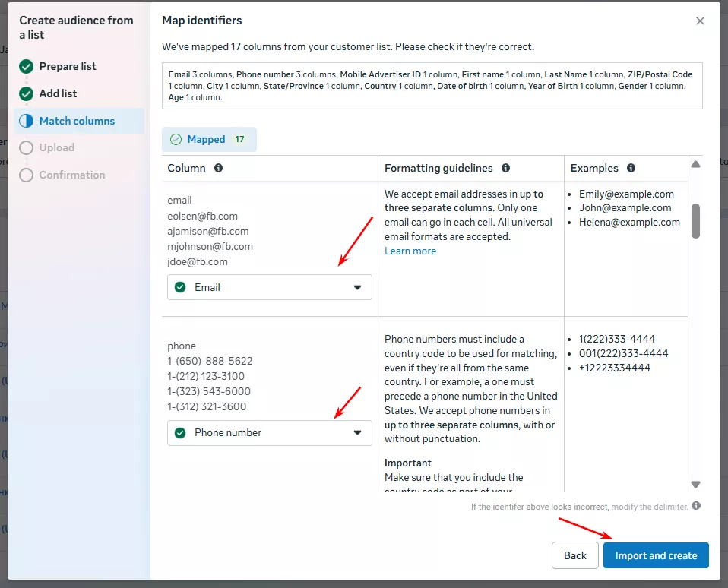The image size is (728, 588).
Task: Open the Email column mapping dropdown
Action: pyautogui.click(x=270, y=287)
